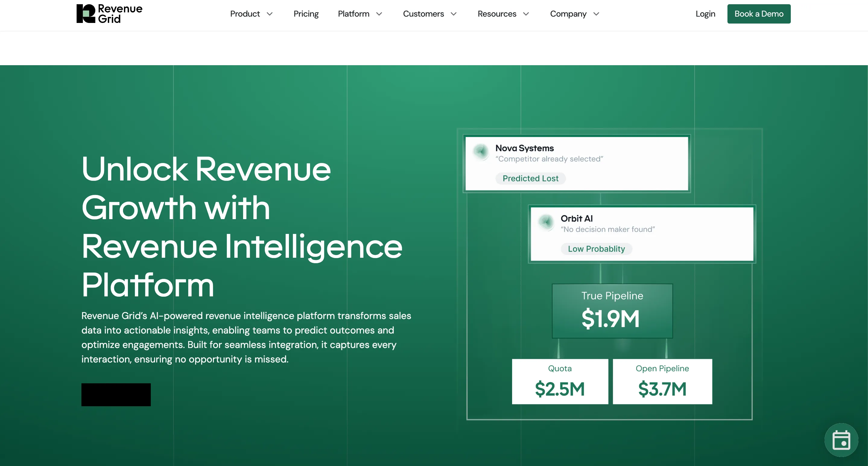Click the Predicted Lost tag
The height and width of the screenshot is (466, 868).
[x=531, y=178]
